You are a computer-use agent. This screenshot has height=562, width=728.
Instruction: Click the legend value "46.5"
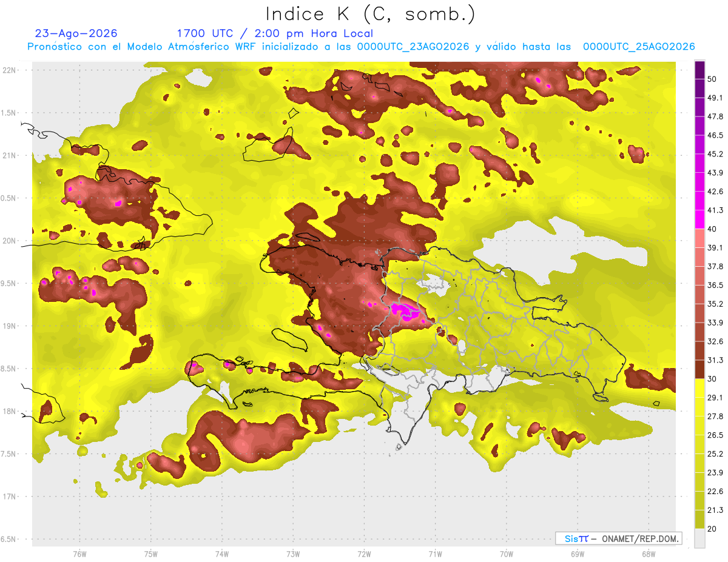[x=715, y=135]
